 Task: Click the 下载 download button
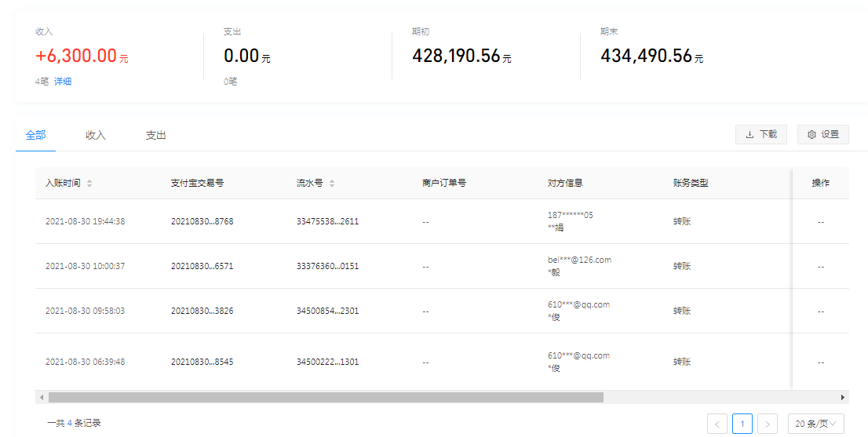pyautogui.click(x=760, y=134)
